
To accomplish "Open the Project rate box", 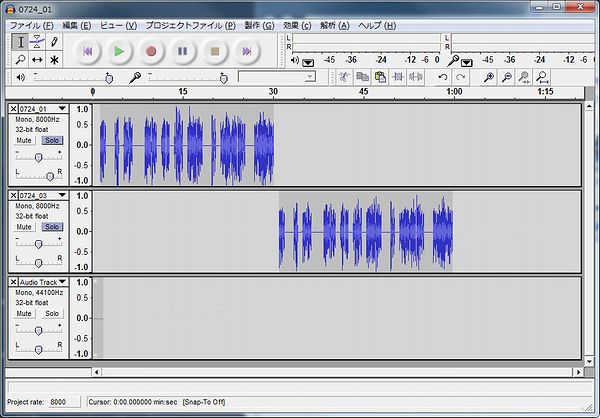I will coord(64,402).
